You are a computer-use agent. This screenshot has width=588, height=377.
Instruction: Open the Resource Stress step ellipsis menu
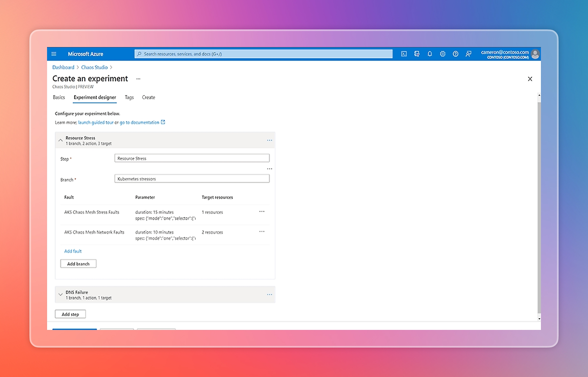270,140
